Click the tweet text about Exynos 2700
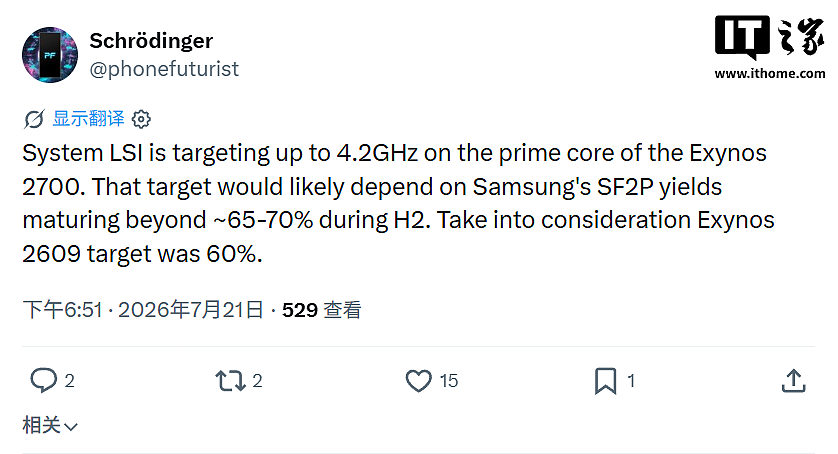This screenshot has height=454, width=838. 398,203
